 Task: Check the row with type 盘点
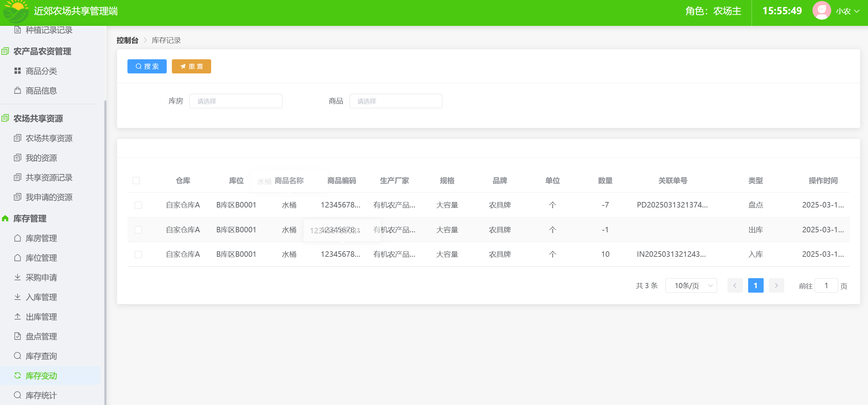[x=138, y=205]
